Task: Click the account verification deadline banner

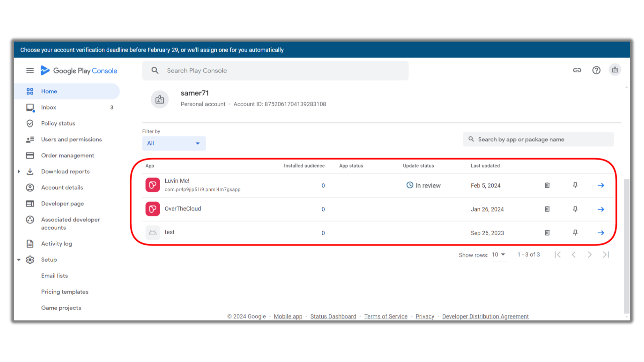Action: click(322, 50)
